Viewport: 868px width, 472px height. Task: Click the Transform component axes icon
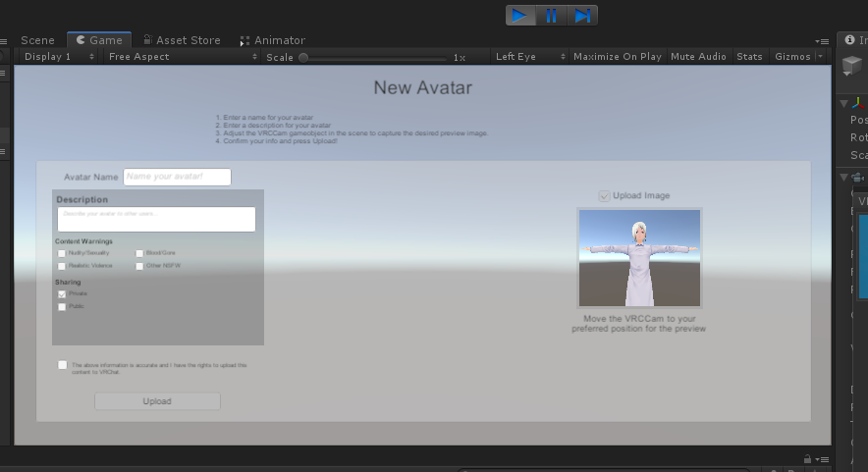pos(857,103)
